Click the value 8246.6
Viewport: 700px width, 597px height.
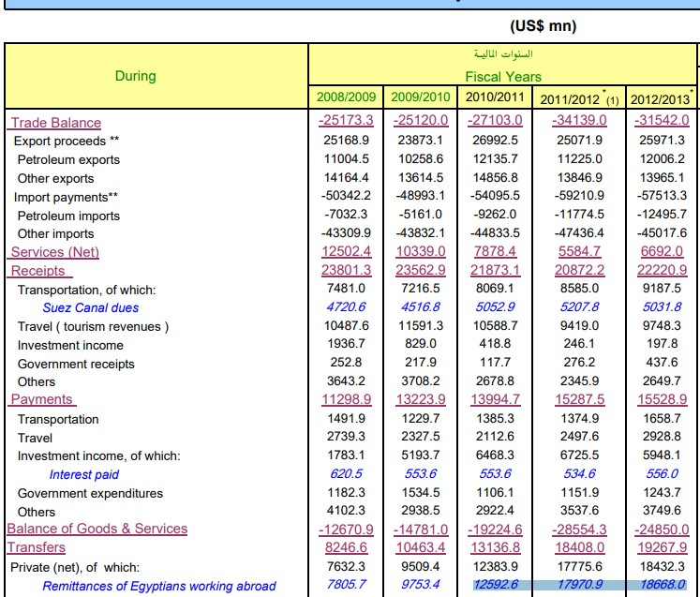pos(346,547)
